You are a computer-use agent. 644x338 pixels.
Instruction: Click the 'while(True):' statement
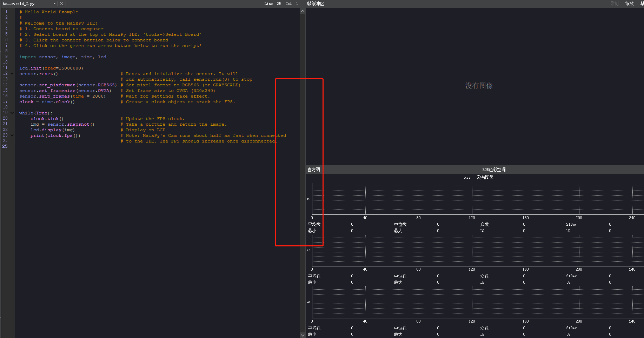click(36, 113)
